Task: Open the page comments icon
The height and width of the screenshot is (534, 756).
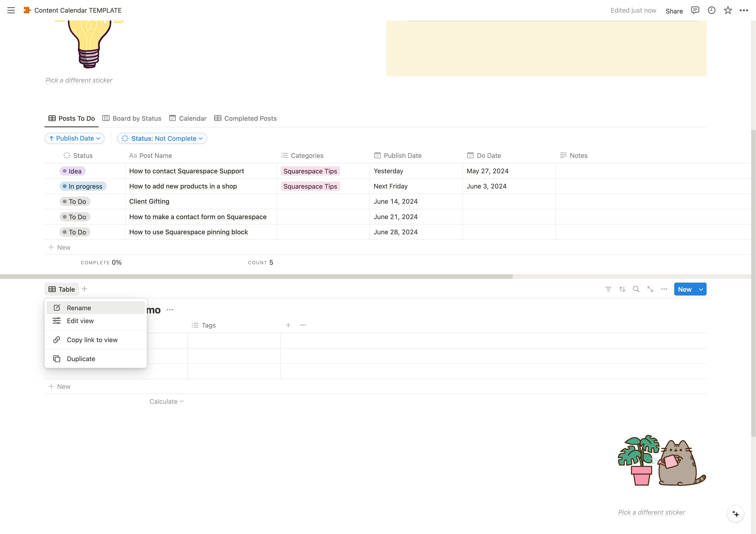Action: point(695,10)
